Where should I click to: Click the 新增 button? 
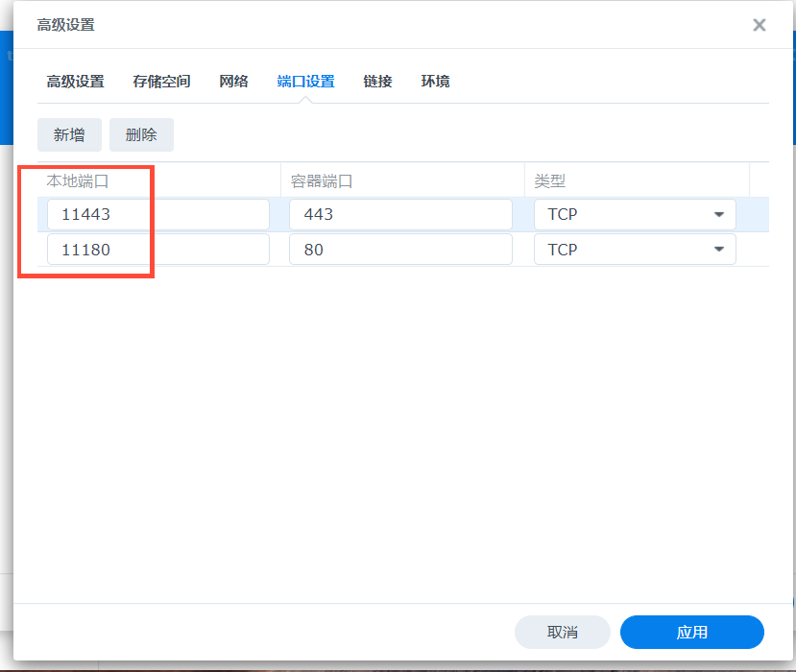[69, 135]
